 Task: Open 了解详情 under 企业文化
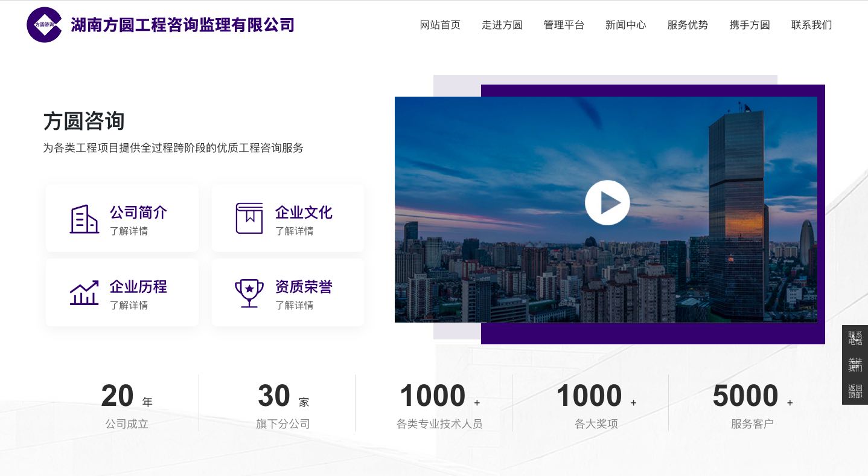click(x=294, y=231)
